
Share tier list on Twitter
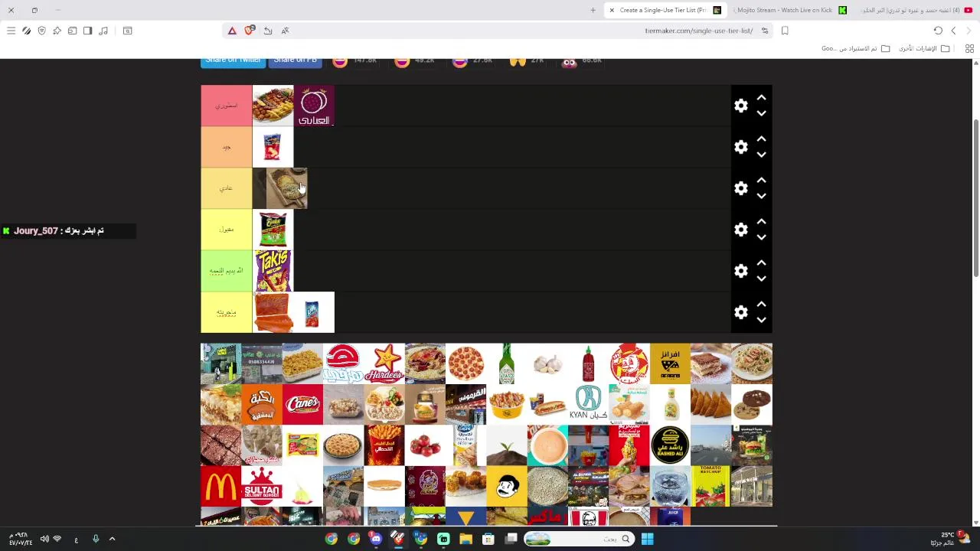[x=233, y=61]
